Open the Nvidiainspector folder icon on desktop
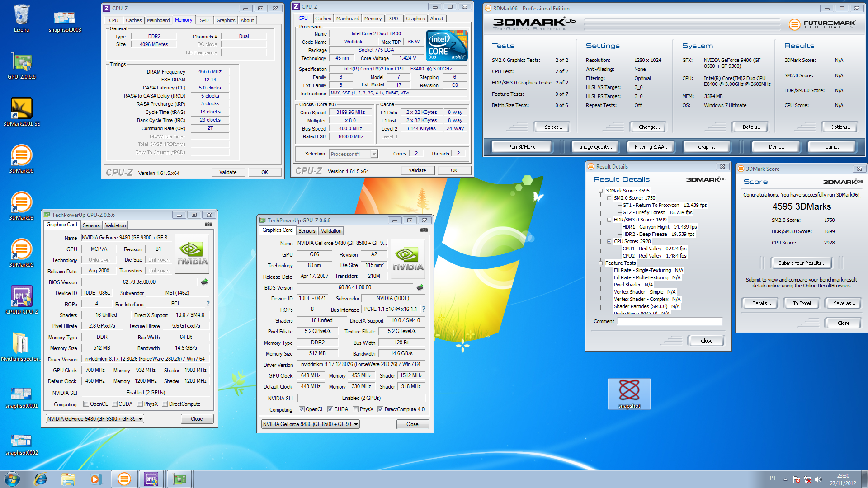The height and width of the screenshot is (488, 868). 21,347
